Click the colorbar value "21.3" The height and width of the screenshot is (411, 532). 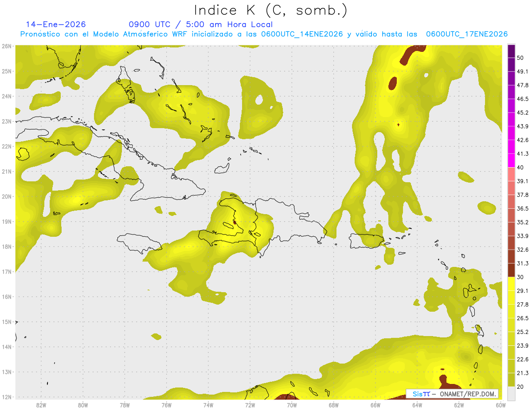(523, 373)
